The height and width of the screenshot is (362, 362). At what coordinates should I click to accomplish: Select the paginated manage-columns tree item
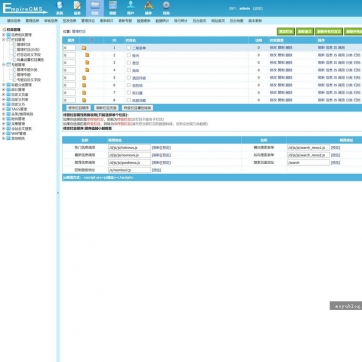28,49
